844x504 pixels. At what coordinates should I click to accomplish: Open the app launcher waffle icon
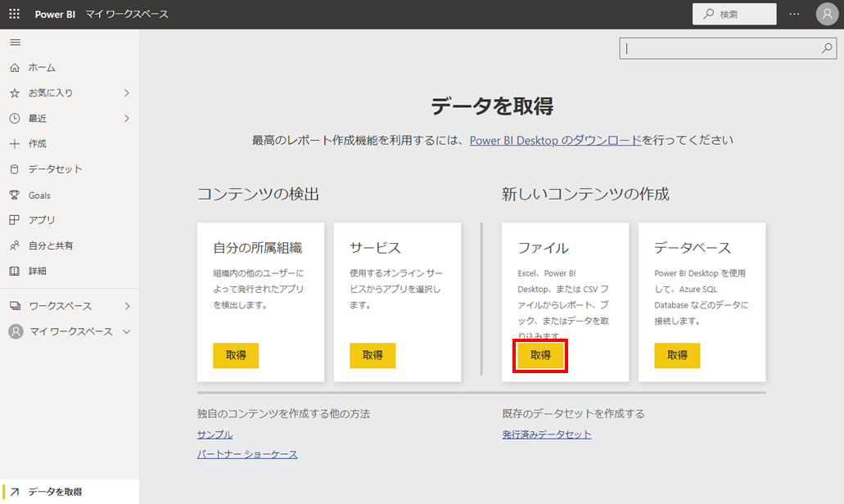click(14, 14)
